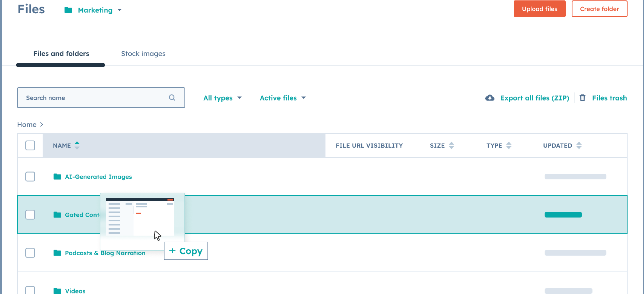Click the search magnifier icon

[x=172, y=98]
